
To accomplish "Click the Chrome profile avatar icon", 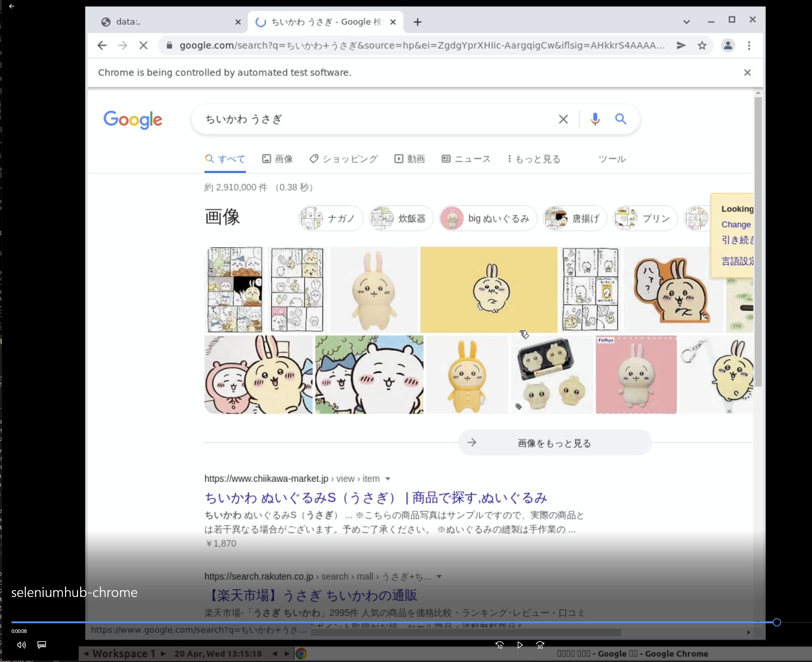I will 727,46.
